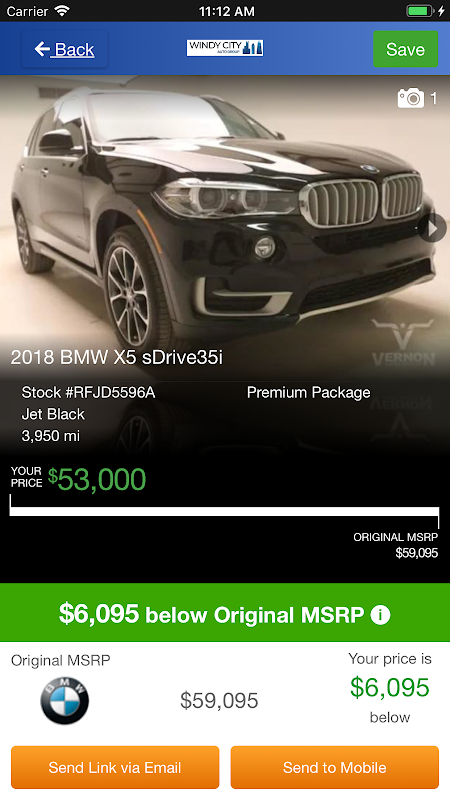Tap the BMW X5 vehicle photo

(x=224, y=214)
